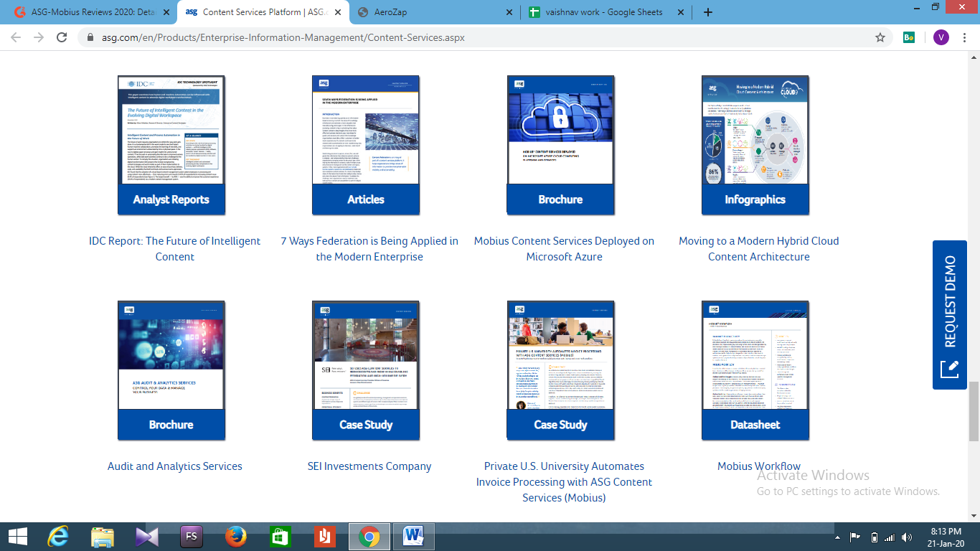This screenshot has height=551, width=980.
Task: Open the Chrome profile avatar V
Action: pyautogui.click(x=941, y=37)
